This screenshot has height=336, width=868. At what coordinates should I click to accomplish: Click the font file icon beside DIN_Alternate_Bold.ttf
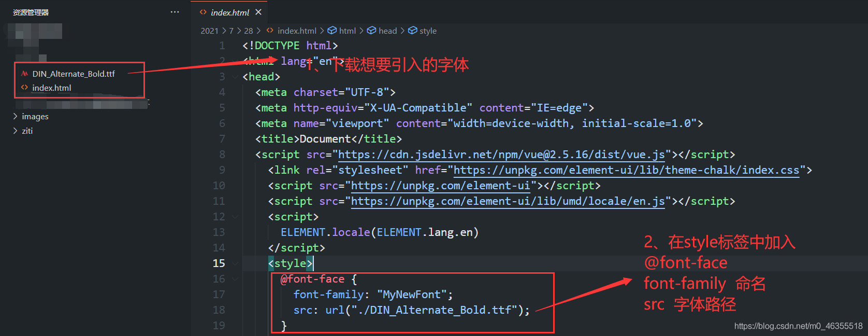24,74
